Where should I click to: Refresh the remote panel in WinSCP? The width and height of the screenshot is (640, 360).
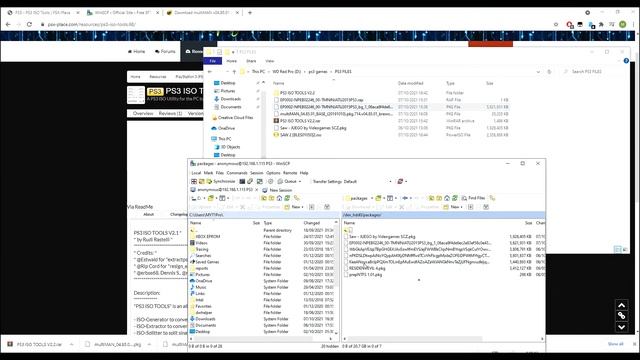[x=455, y=198]
